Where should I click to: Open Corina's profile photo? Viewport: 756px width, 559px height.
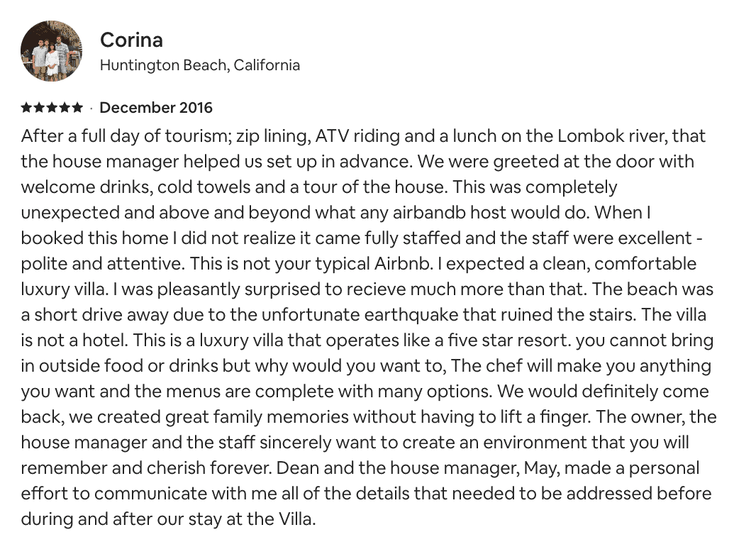point(52,51)
